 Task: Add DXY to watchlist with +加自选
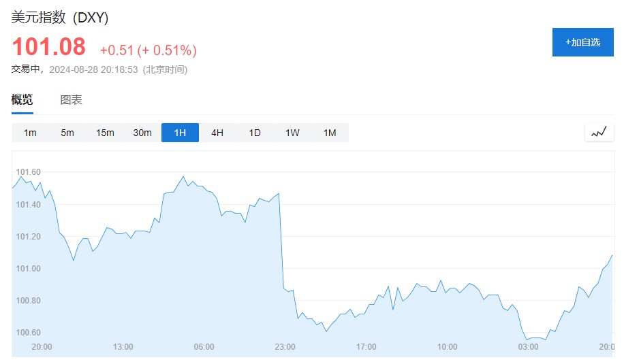coord(582,42)
